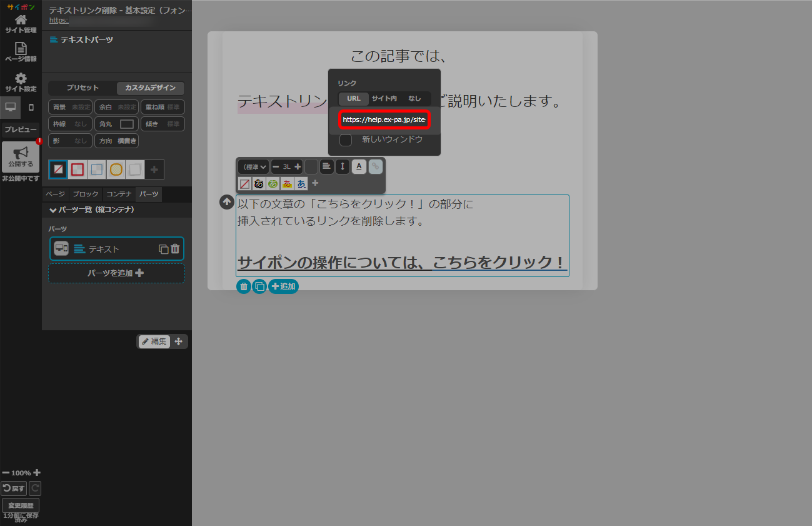Apply black outlined あ text style

point(259,184)
